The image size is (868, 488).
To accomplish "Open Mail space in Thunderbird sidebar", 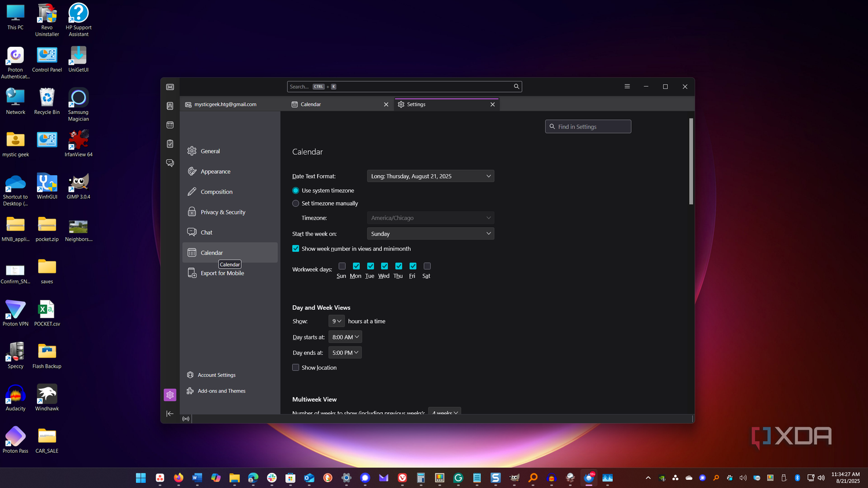I will 170,87.
